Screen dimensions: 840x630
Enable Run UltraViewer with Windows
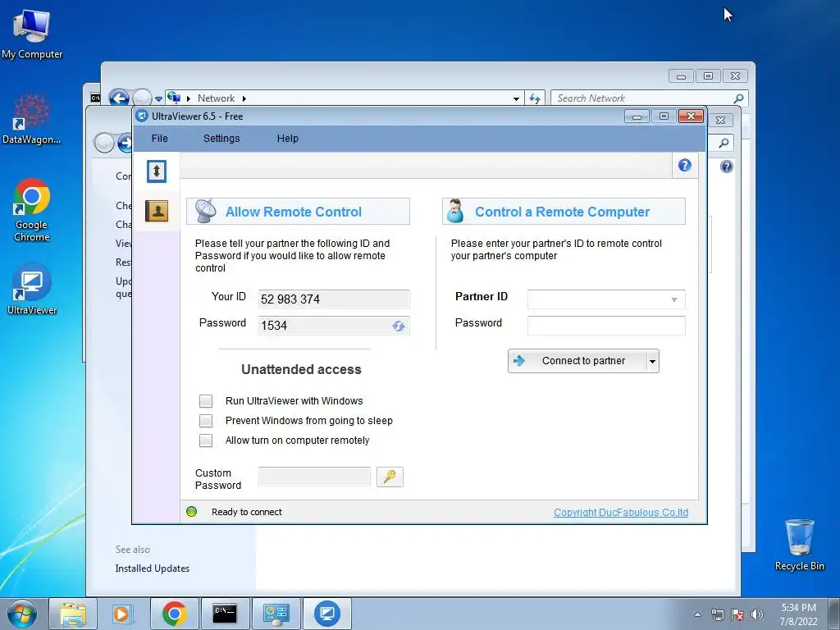[x=206, y=400]
